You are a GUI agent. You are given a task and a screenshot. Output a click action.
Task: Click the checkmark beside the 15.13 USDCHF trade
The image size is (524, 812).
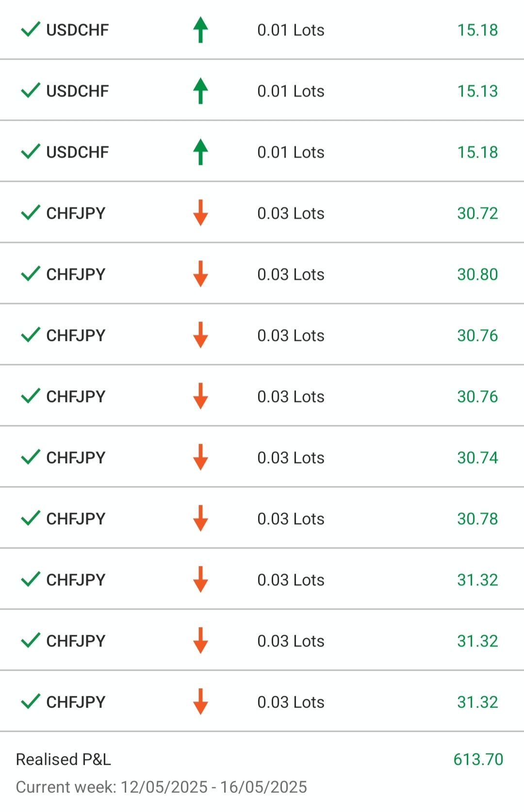tap(30, 91)
